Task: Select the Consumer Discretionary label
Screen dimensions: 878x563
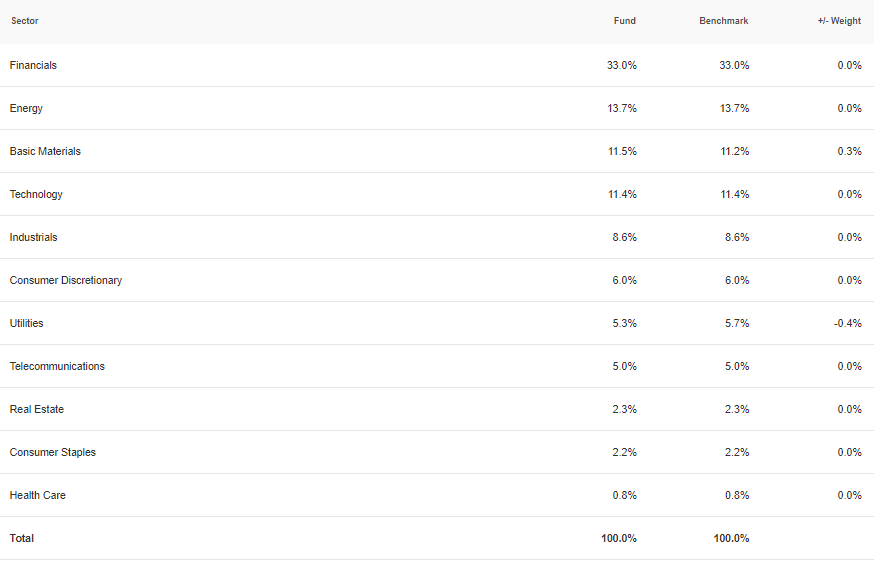Action: [66, 280]
